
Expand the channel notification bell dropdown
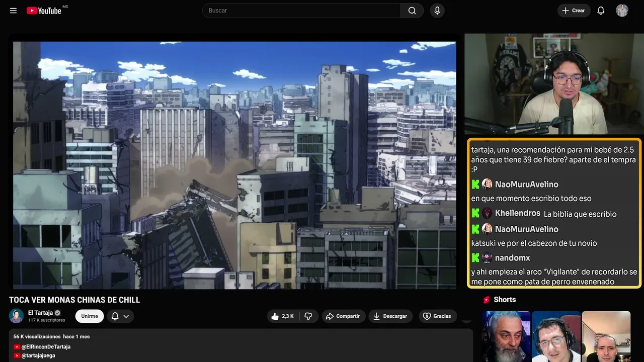pos(120,316)
